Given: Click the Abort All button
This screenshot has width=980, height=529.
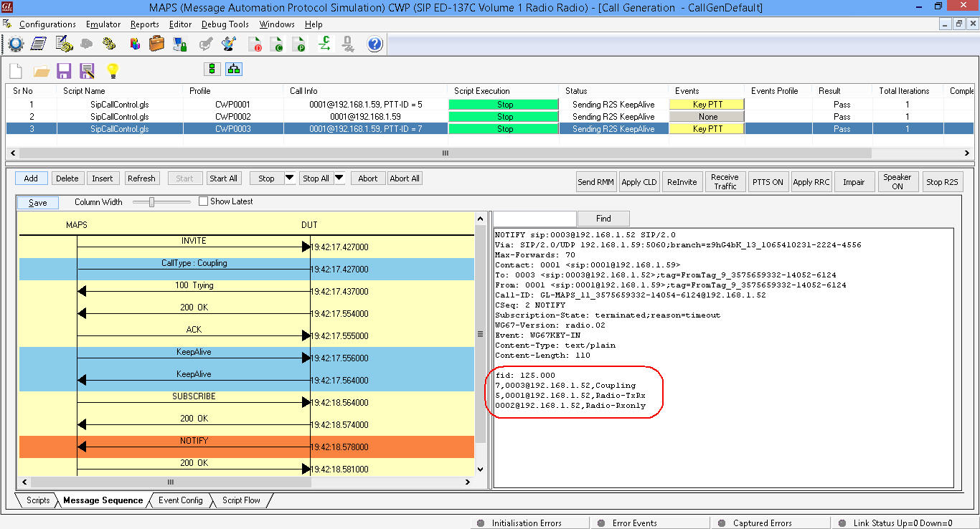Looking at the screenshot, I should (x=405, y=178).
